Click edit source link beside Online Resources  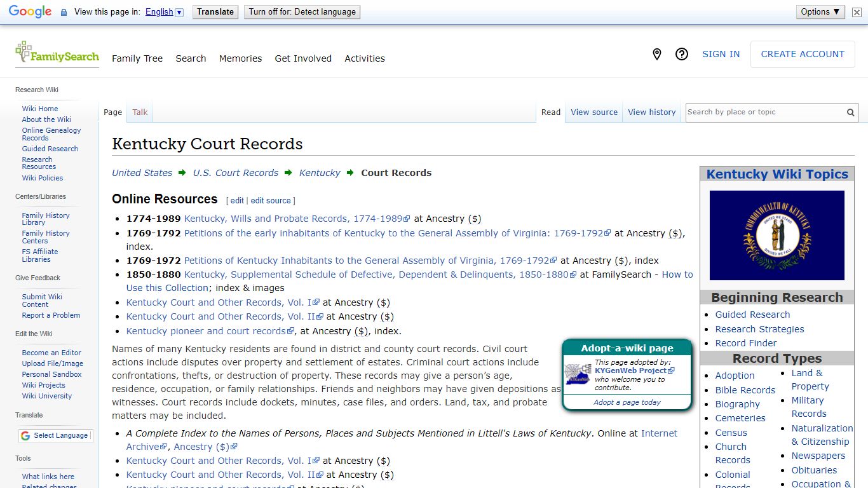pyautogui.click(x=271, y=200)
